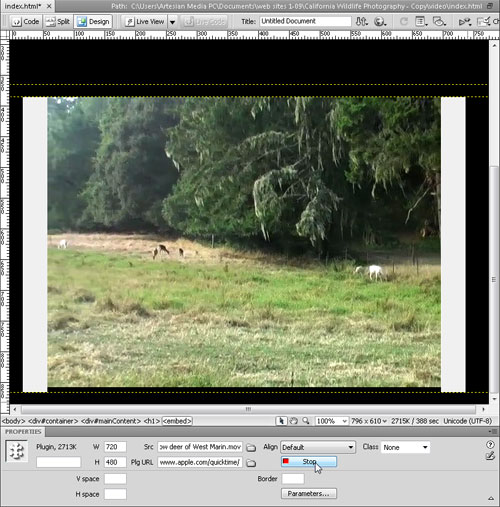This screenshot has width=500, height=507.
Task: Choose the Zoom magnifier tool
Action: (x=305, y=421)
